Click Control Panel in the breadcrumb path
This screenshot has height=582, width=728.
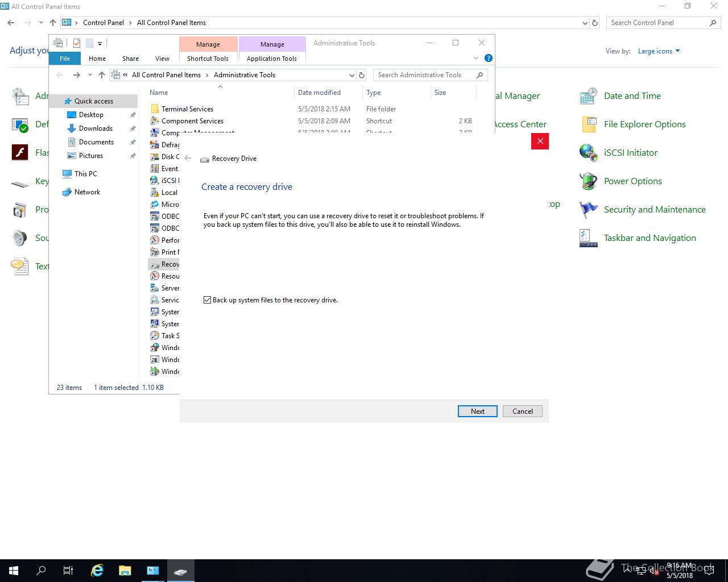(104, 23)
